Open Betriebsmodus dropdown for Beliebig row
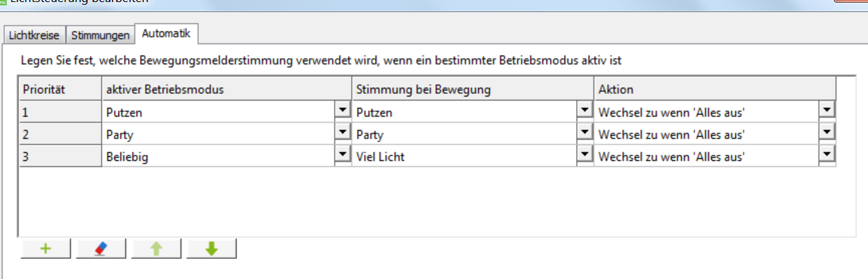Image resolution: width=868 pixels, height=279 pixels. (x=343, y=155)
